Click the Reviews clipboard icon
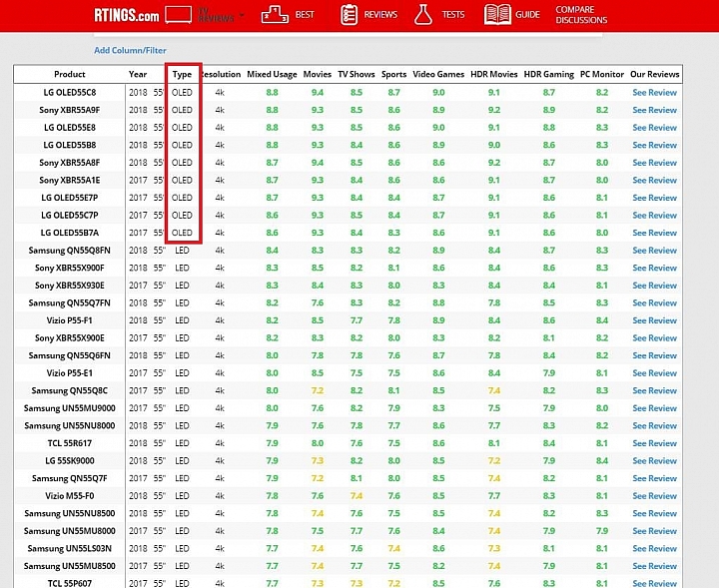 [x=349, y=15]
